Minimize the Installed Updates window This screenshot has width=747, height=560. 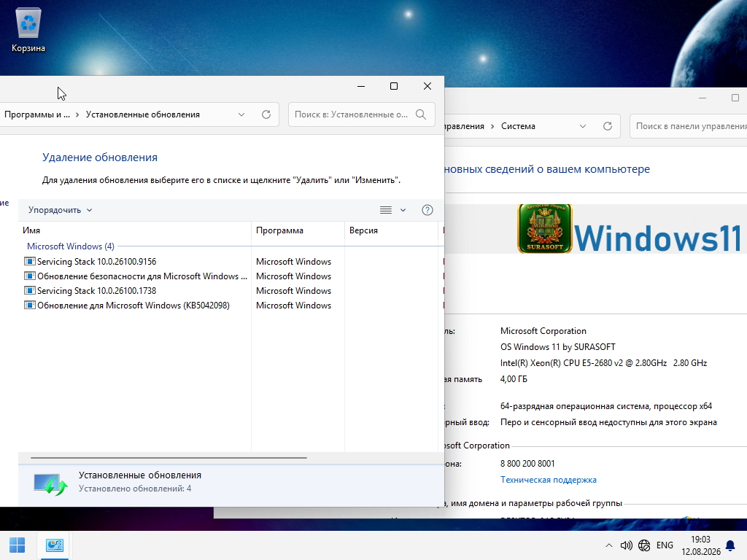point(361,86)
